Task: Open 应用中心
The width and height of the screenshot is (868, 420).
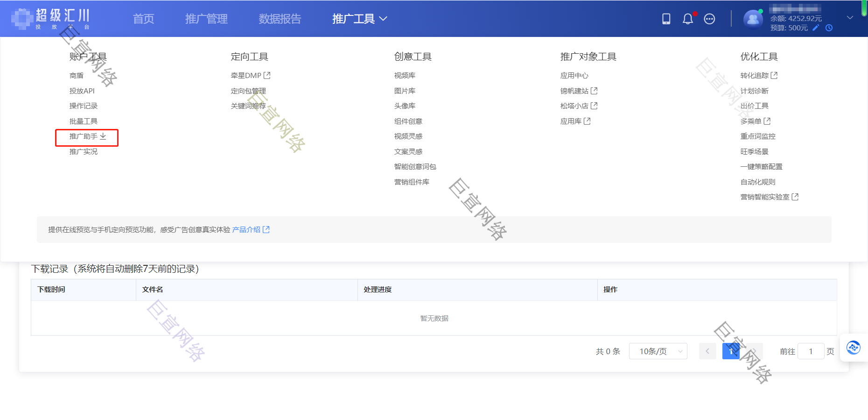Action: [574, 75]
